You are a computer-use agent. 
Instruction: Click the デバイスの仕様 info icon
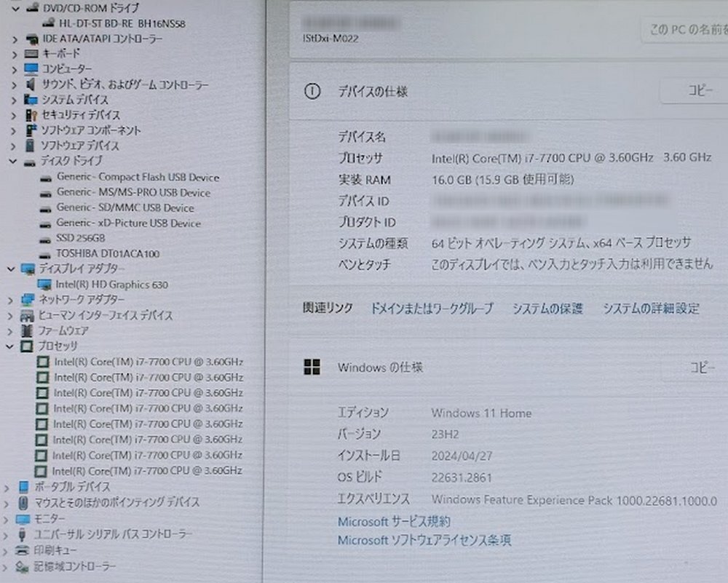312,92
